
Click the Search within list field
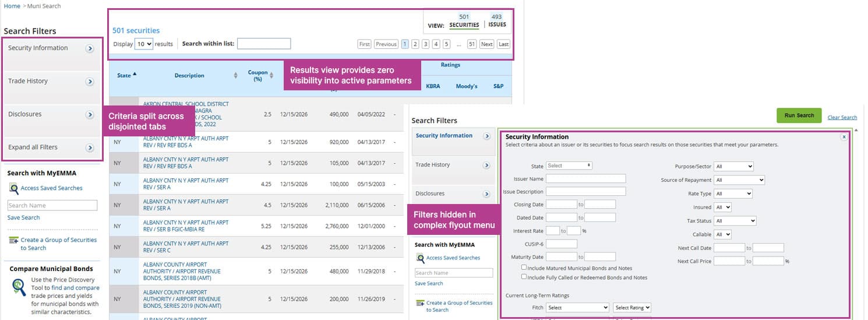(264, 44)
